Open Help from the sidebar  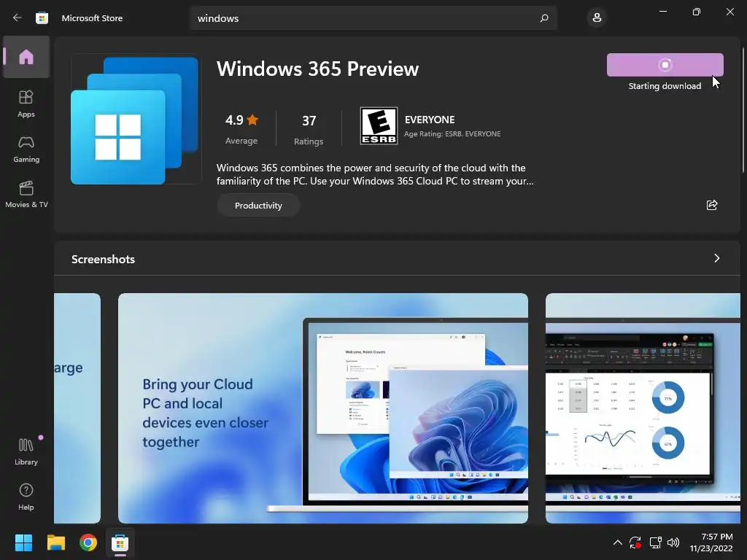(26, 497)
